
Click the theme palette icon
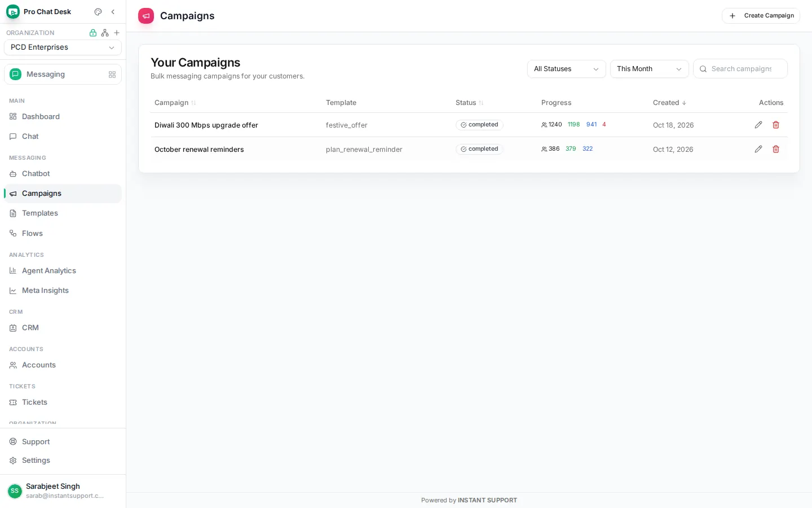click(x=98, y=12)
